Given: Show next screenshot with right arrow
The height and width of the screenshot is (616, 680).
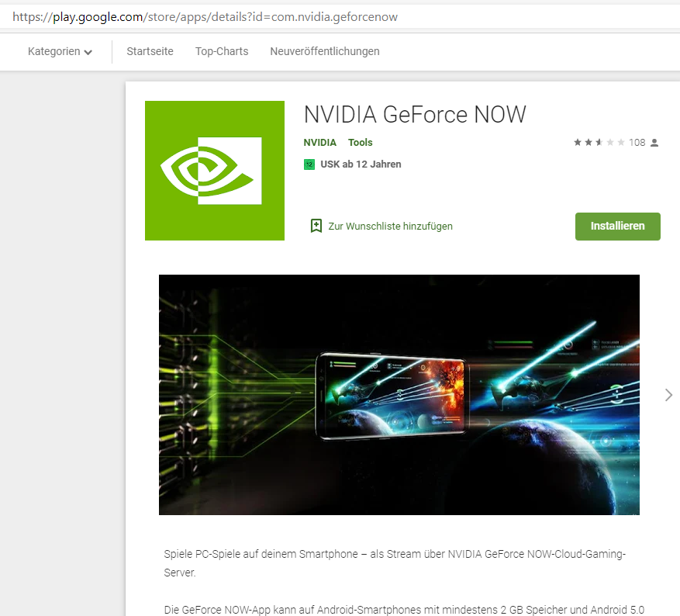Looking at the screenshot, I should 668,395.
